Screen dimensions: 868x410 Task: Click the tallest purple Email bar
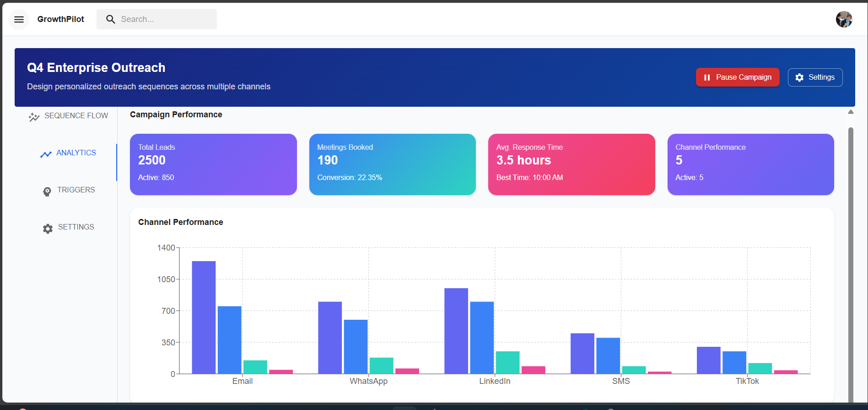tap(204, 317)
